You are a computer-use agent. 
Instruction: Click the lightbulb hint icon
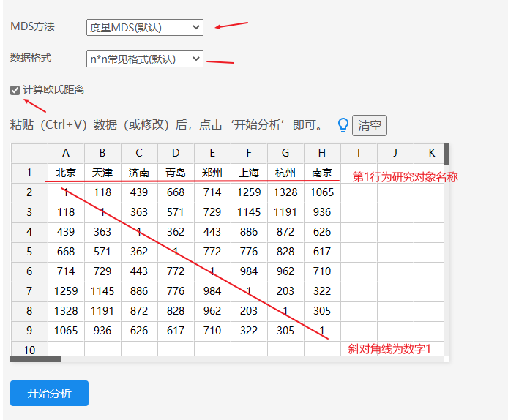342,125
